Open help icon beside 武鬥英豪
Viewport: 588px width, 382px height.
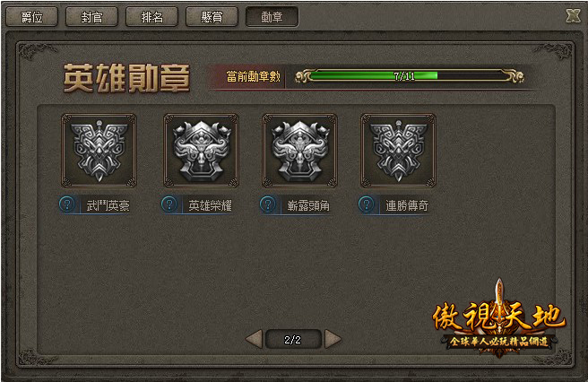point(67,204)
